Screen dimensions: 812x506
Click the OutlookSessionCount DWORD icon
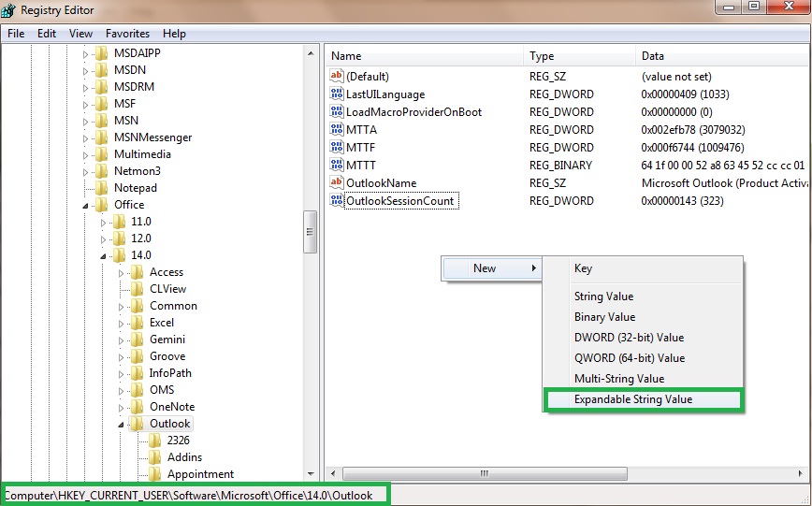(x=337, y=200)
